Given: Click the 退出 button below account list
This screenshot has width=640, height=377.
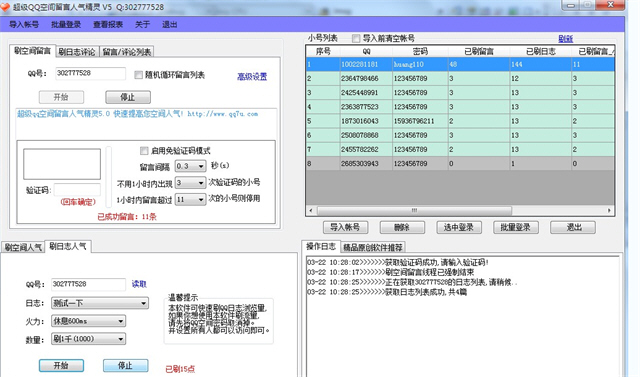Looking at the screenshot, I should 573,227.
